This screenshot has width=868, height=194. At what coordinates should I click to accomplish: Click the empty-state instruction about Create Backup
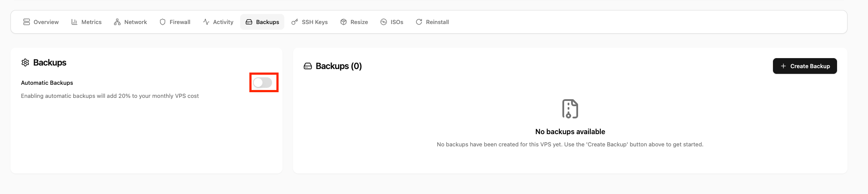[x=570, y=144]
